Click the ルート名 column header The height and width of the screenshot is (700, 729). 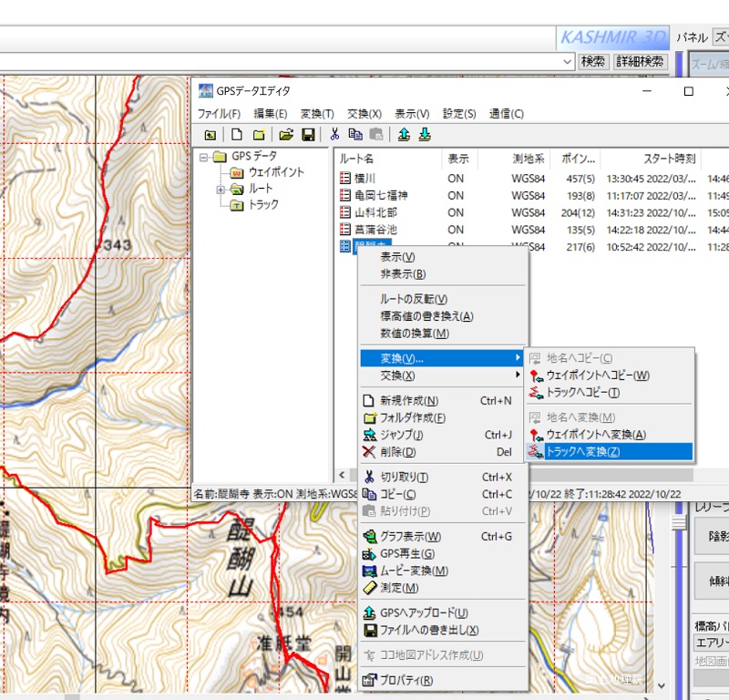pos(388,159)
